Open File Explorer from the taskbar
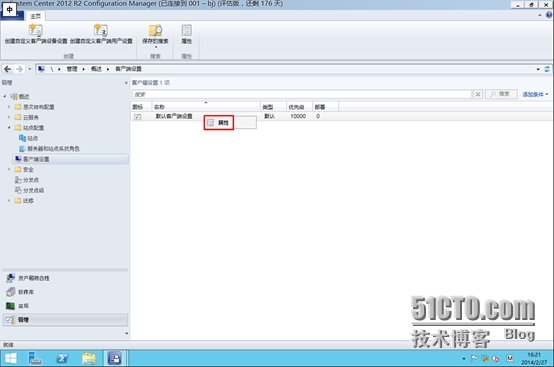This screenshot has height=367, width=554. point(89,359)
